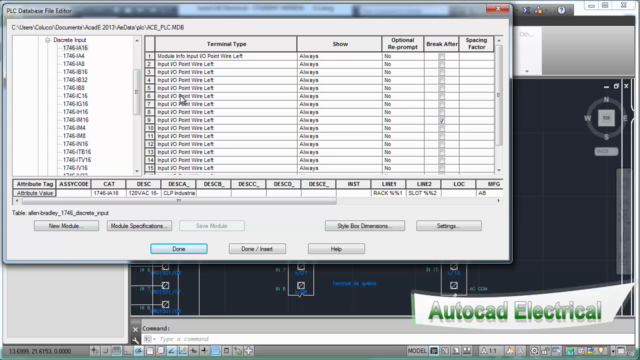The image size is (640, 360).
Task: Toggle Transparency display in status bar
Action: click(x=216, y=351)
